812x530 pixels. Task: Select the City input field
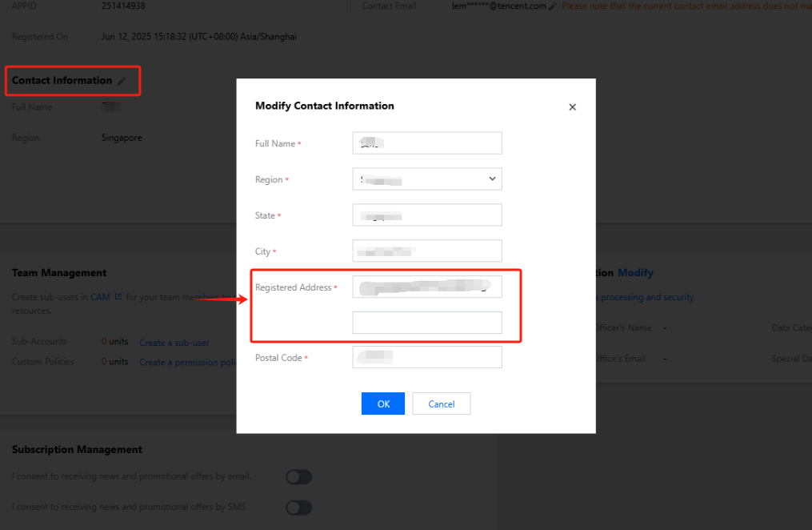tap(426, 251)
